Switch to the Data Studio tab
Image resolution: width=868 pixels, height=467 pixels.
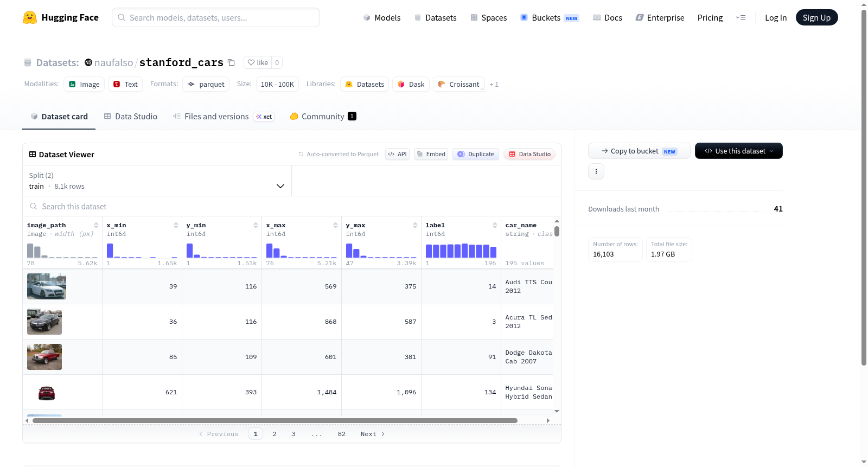(131, 116)
